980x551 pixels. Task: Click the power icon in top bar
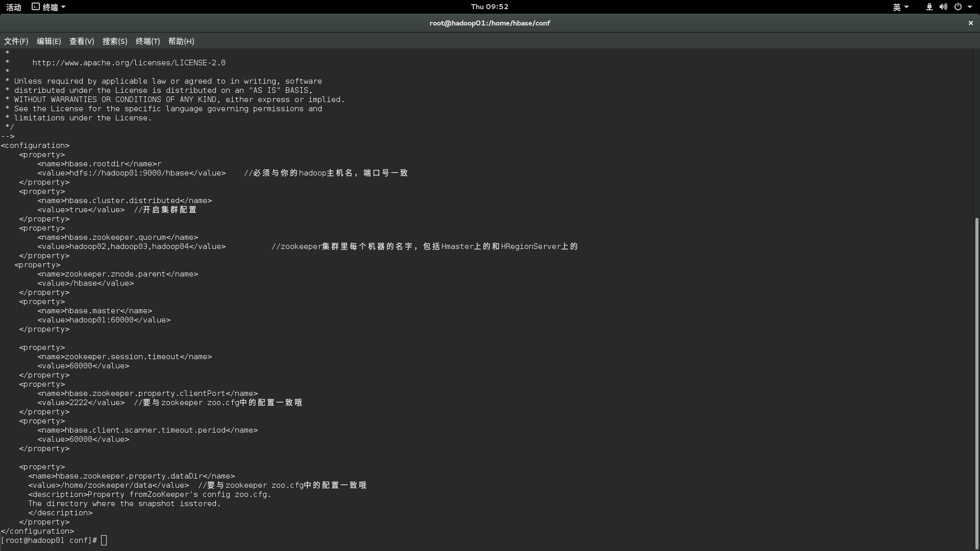pyautogui.click(x=958, y=7)
